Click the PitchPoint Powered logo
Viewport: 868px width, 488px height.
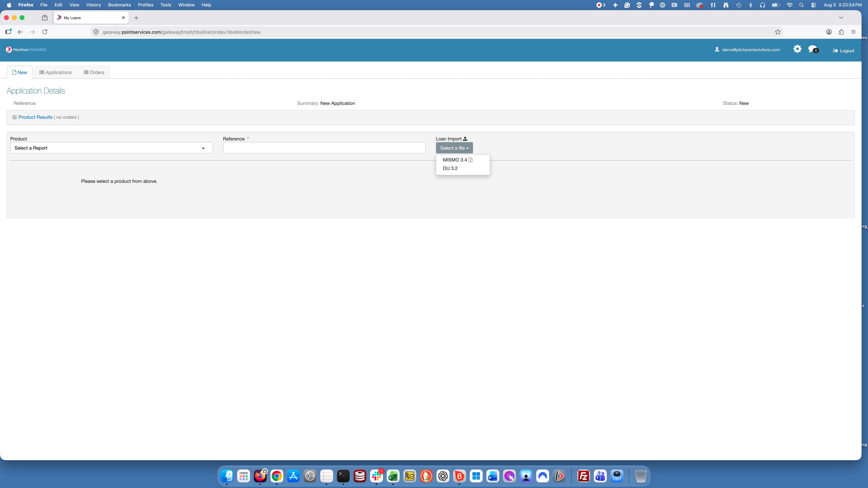click(26, 49)
